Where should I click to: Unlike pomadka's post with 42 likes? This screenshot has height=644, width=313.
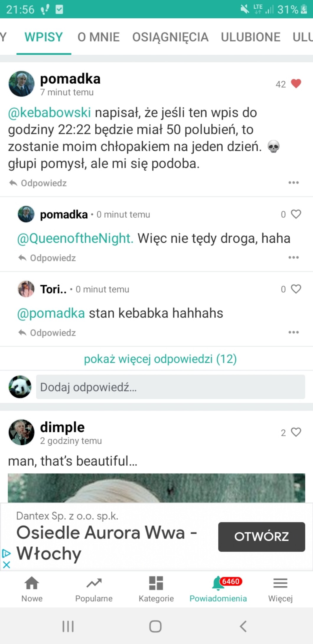pyautogui.click(x=296, y=84)
